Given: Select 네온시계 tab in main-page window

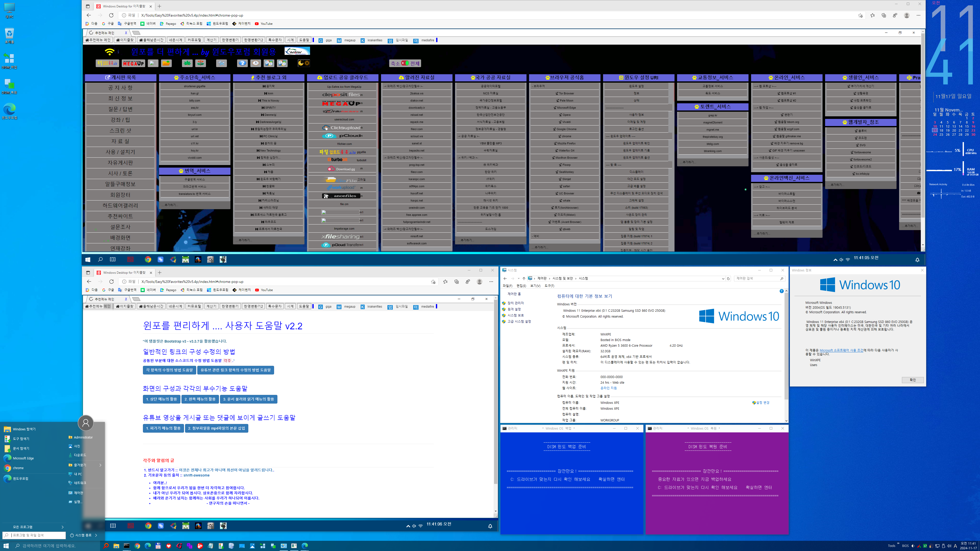Looking at the screenshot, I should click(x=175, y=40).
